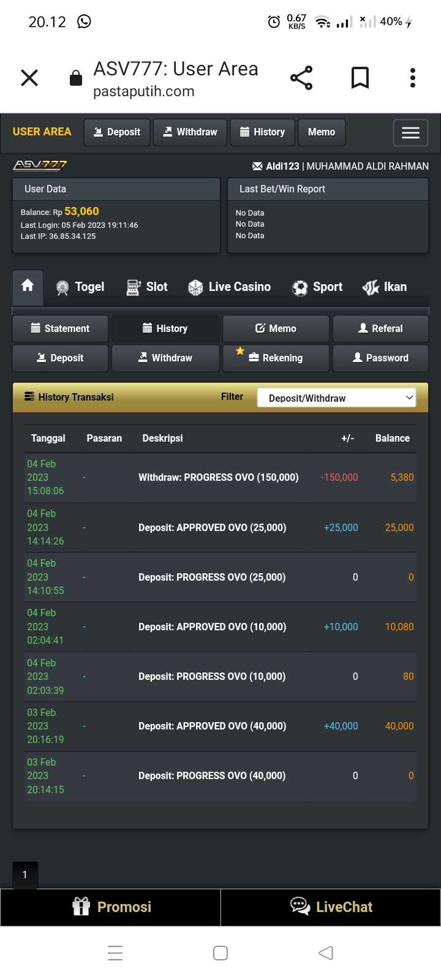Open Promosi at the bottom bar
441x980 pixels.
(111, 907)
